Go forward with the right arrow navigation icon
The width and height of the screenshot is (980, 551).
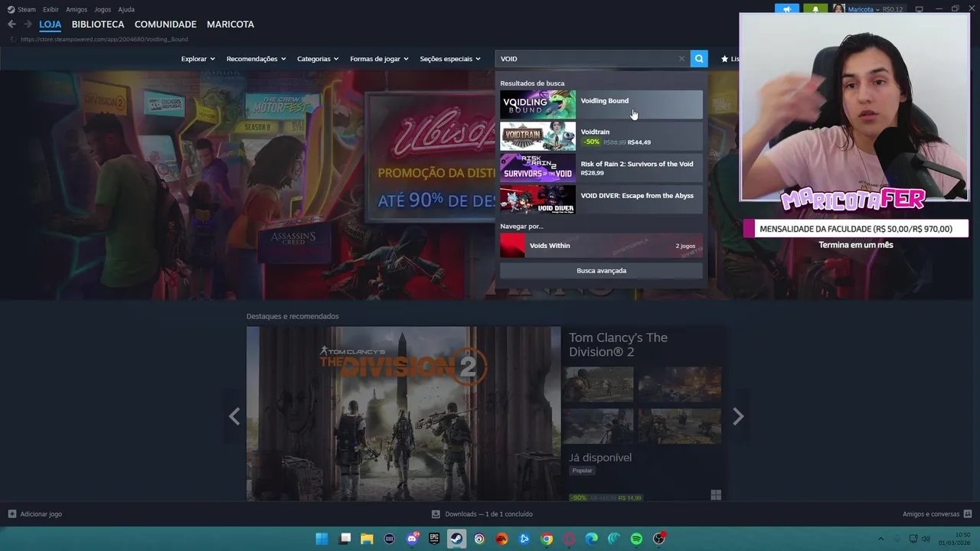tap(28, 24)
